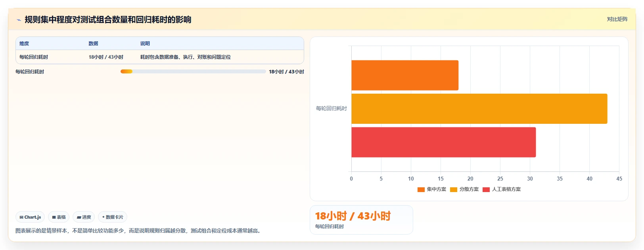The image size is (644, 250).
Task: Click the red 人工表格方案 bar in chart
Action: [443, 142]
